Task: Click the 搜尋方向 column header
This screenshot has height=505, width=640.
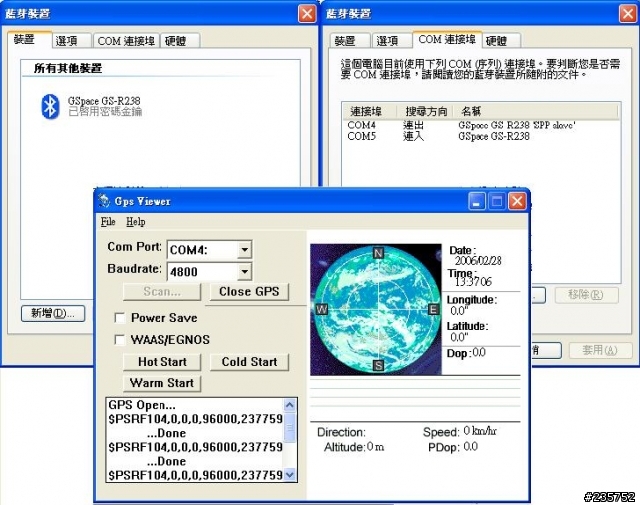Action: (x=425, y=111)
